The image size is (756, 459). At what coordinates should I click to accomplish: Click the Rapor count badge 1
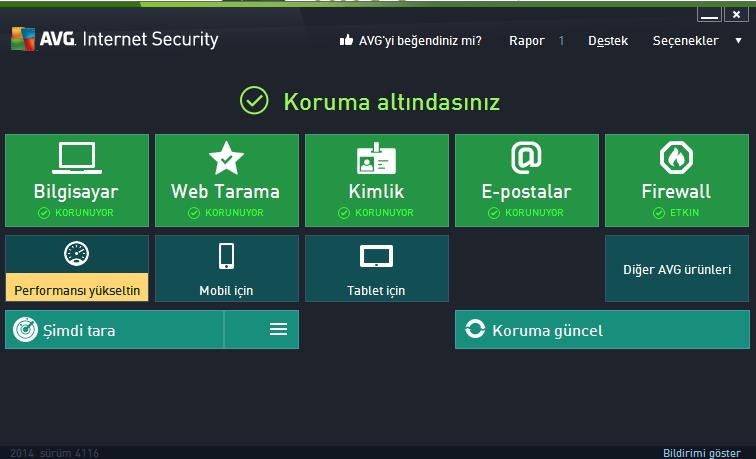[561, 41]
